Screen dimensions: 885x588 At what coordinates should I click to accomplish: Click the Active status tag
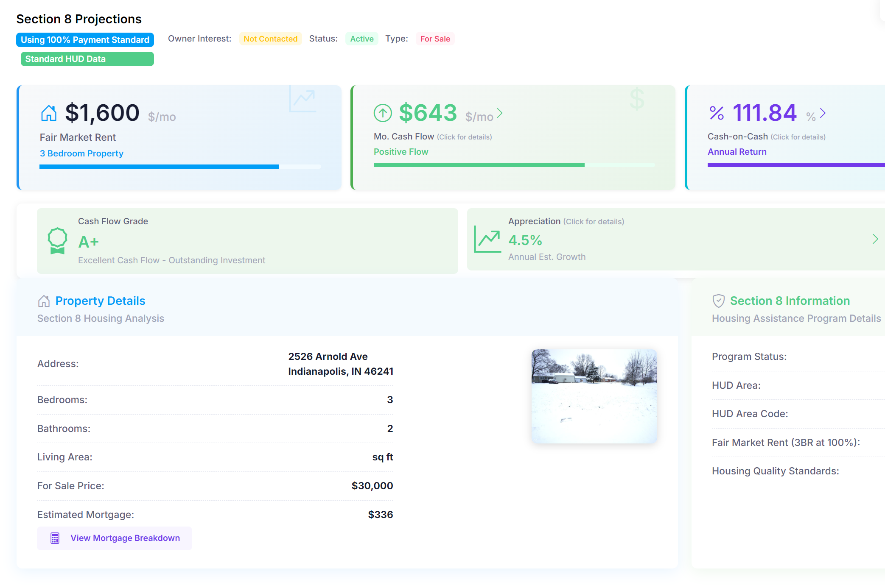362,39
